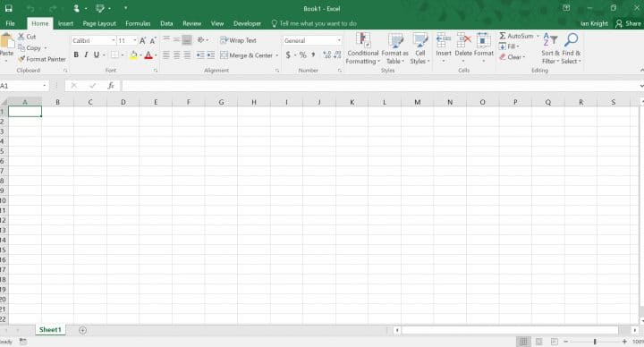
Task: Open the Font Color dropdown arrow
Action: (156, 55)
